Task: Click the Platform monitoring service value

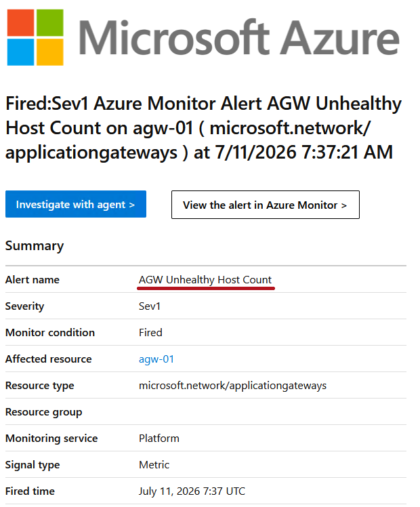Action: click(x=159, y=438)
